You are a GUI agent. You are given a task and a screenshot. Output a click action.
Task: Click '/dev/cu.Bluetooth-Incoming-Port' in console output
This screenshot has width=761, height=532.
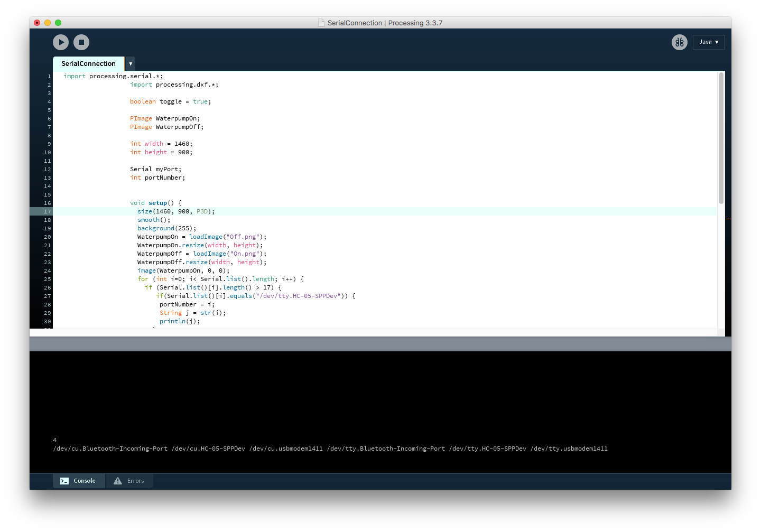click(110, 449)
